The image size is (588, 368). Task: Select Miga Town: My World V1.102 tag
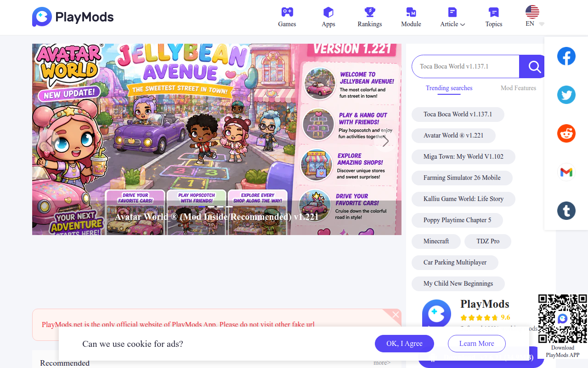(464, 156)
